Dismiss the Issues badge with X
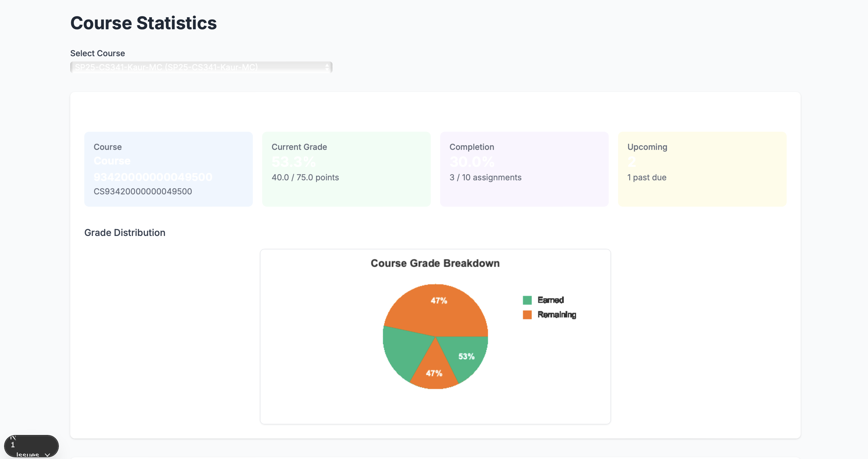This screenshot has height=459, width=868. (x=47, y=455)
